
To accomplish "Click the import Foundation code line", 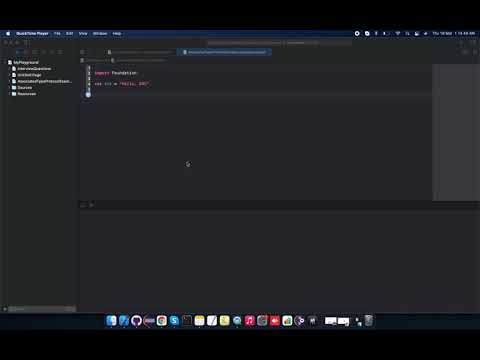I will click(116, 73).
